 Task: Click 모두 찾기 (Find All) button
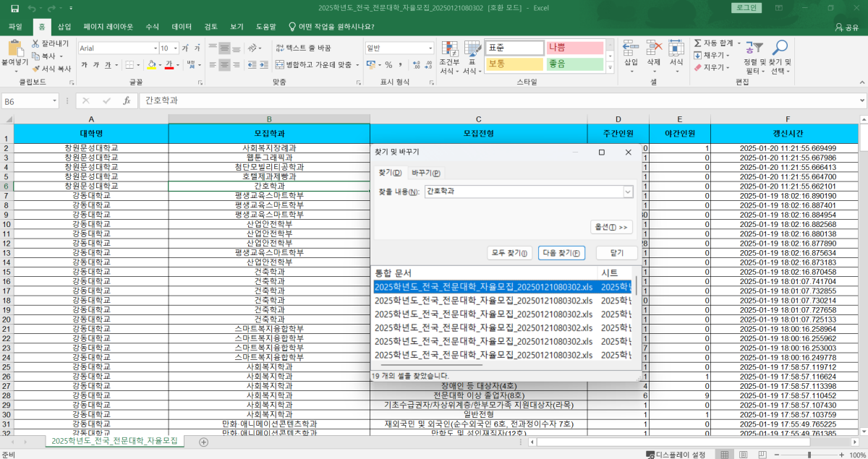pos(510,253)
